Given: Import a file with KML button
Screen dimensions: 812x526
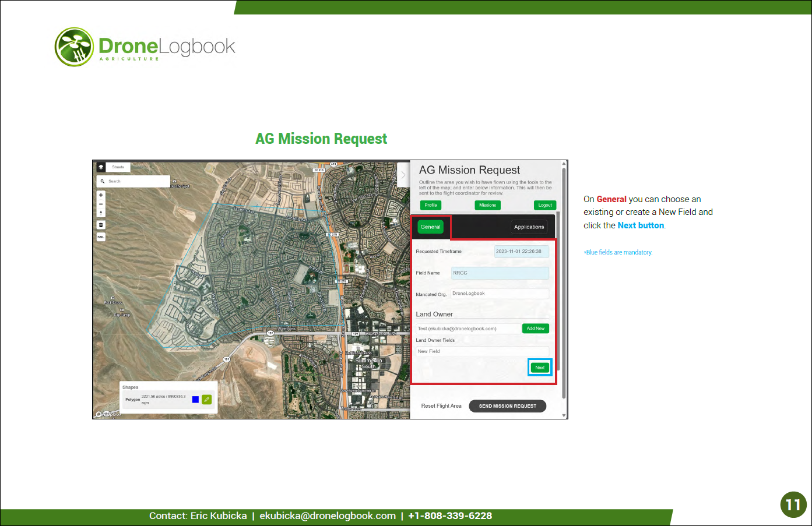Looking at the screenshot, I should click(x=101, y=236).
